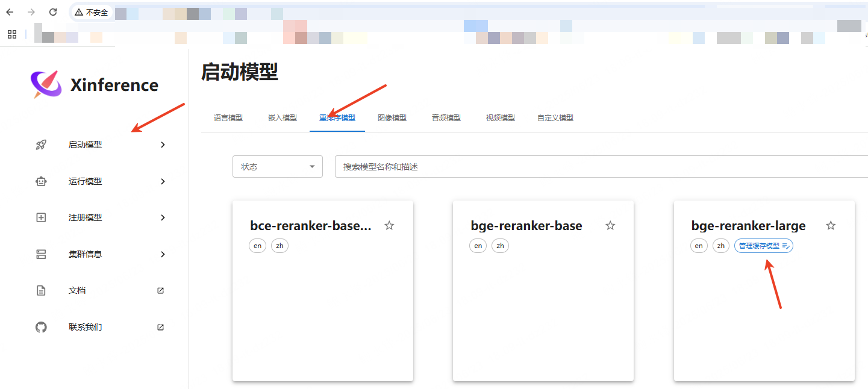
Task: Expand the 注册模型 sidebar chevron
Action: pyautogui.click(x=163, y=217)
